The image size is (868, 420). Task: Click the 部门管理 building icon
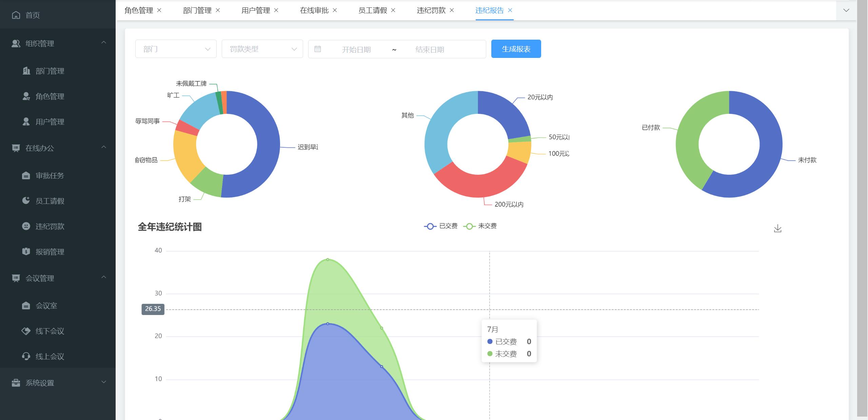point(26,71)
